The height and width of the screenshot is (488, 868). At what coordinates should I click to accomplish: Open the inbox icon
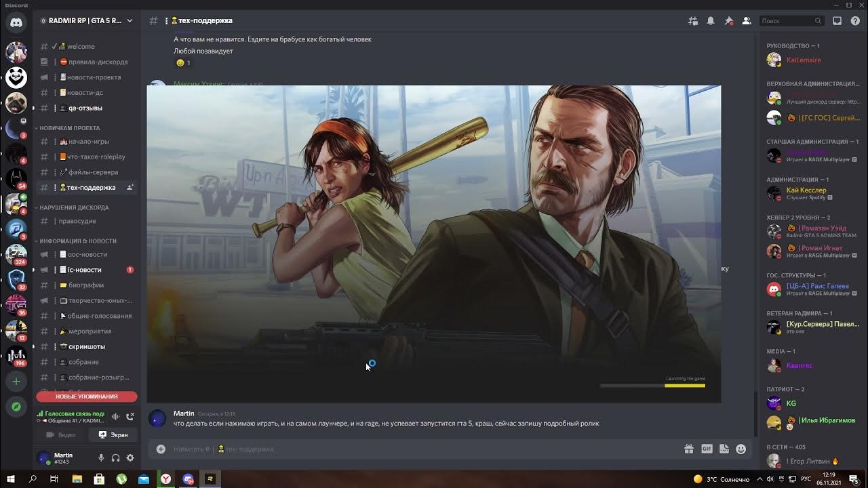tap(837, 21)
